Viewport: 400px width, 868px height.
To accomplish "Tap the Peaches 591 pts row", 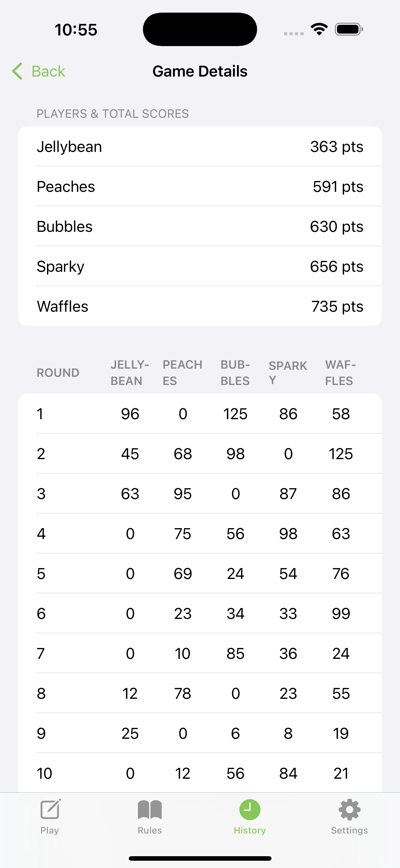I will 200,186.
